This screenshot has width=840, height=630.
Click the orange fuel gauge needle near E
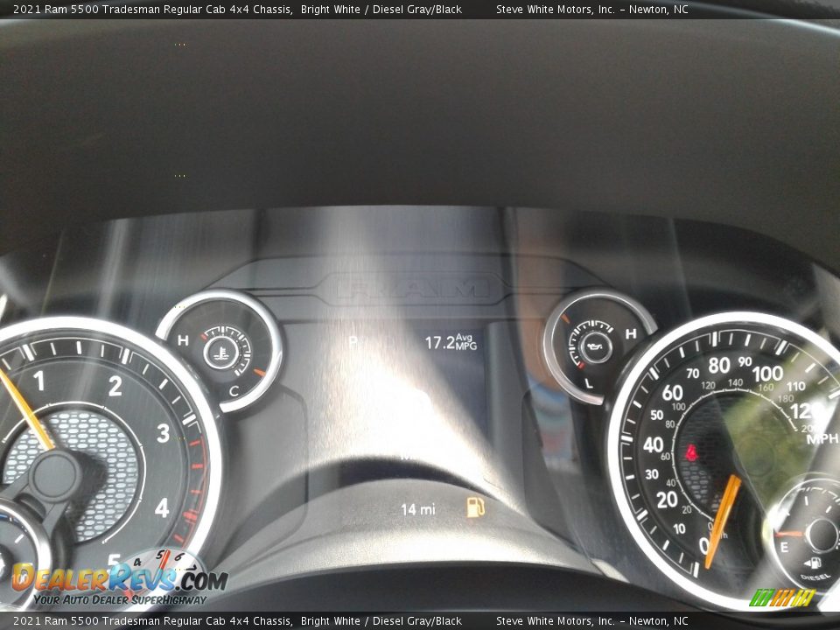click(x=788, y=534)
